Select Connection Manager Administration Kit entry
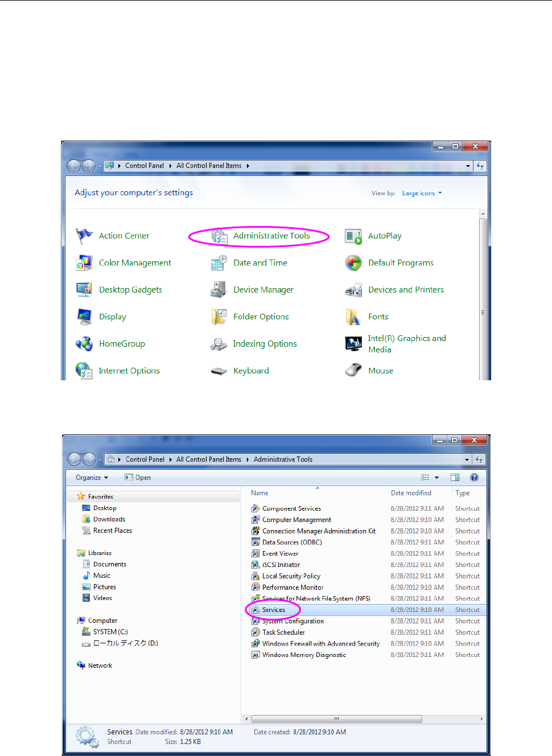 319,531
